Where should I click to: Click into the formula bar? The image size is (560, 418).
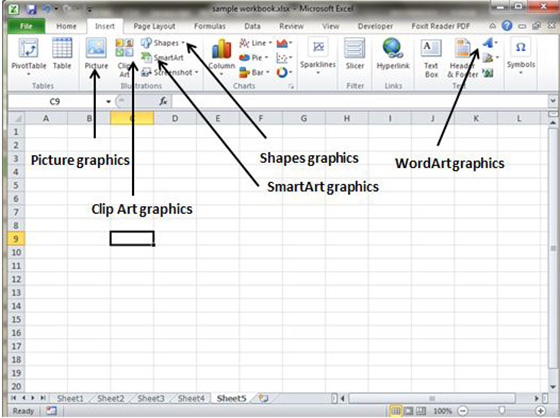(359, 102)
